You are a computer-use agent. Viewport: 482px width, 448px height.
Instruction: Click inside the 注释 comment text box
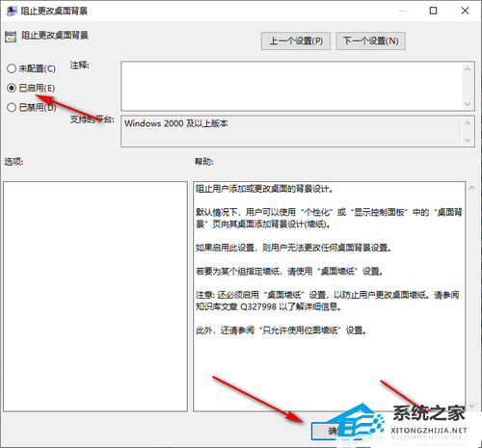292,86
